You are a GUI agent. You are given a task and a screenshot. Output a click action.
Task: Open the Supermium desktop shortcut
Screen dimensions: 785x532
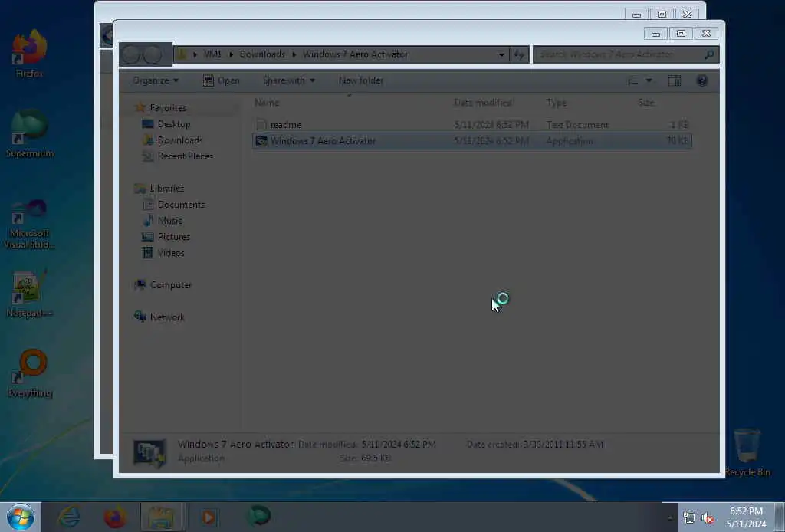[30, 133]
